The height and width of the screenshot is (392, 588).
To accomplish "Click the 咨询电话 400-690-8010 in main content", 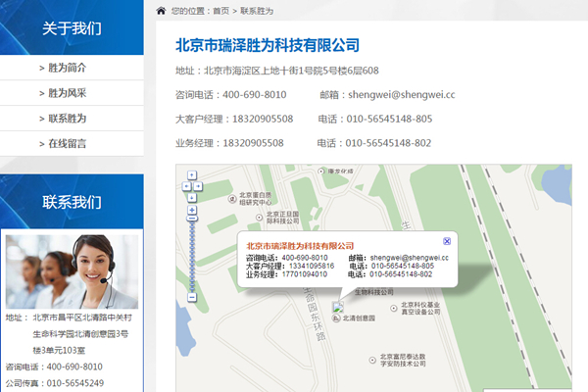I will [231, 94].
